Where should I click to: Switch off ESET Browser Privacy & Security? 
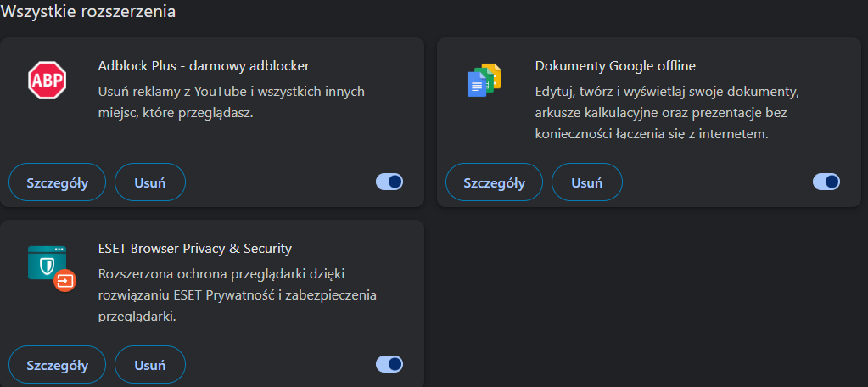click(x=389, y=364)
